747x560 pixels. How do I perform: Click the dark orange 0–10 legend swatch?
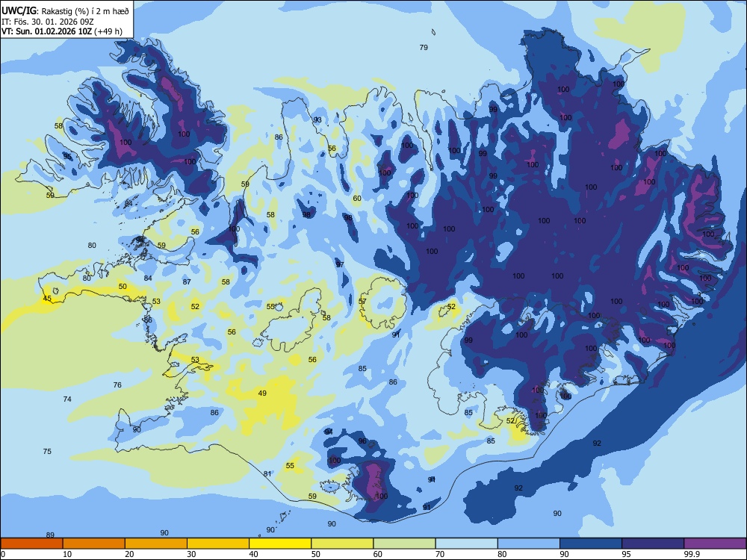31,544
